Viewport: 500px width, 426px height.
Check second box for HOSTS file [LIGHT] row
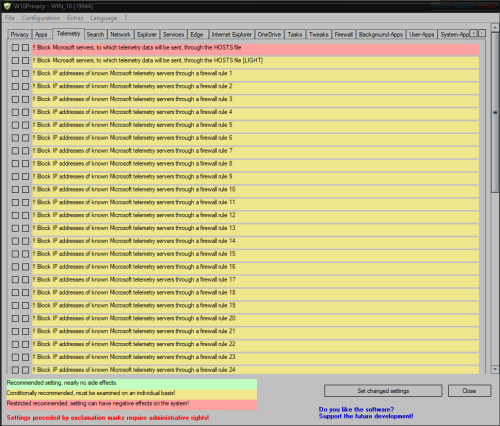point(26,61)
